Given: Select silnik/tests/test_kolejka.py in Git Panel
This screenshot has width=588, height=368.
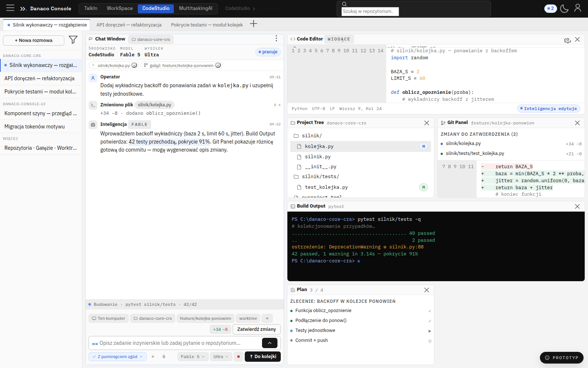Looking at the screenshot, I should pyautogui.click(x=511, y=153).
